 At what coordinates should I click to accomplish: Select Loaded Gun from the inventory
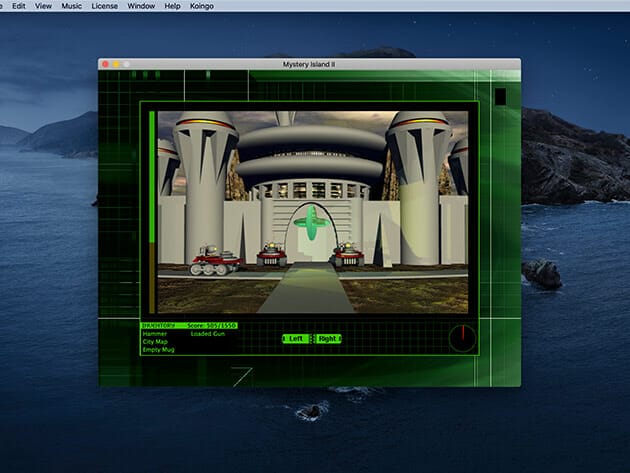[x=208, y=333]
